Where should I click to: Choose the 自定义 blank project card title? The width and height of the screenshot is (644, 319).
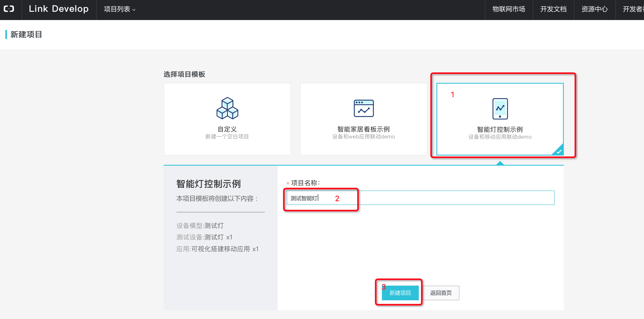click(227, 129)
